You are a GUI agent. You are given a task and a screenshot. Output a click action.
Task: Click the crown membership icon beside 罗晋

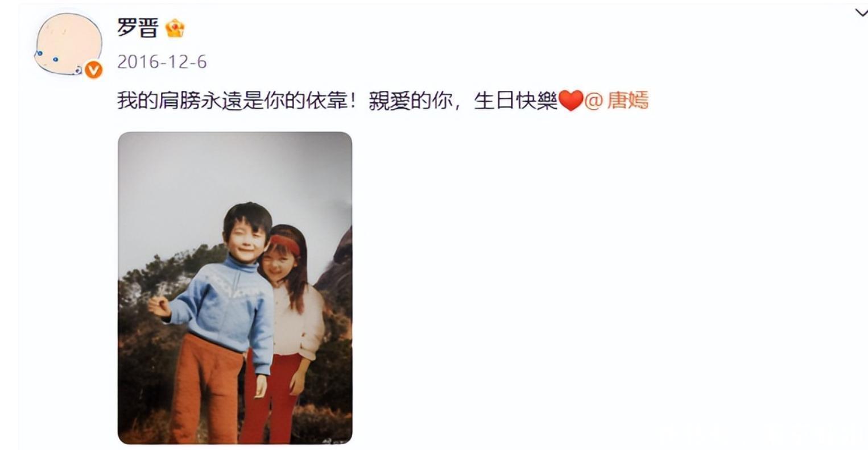pyautogui.click(x=175, y=28)
